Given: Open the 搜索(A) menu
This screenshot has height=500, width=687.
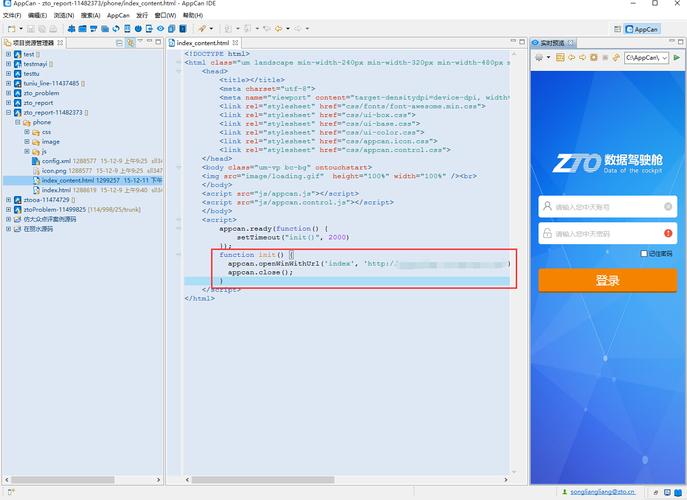Looking at the screenshot, I should click(90, 15).
